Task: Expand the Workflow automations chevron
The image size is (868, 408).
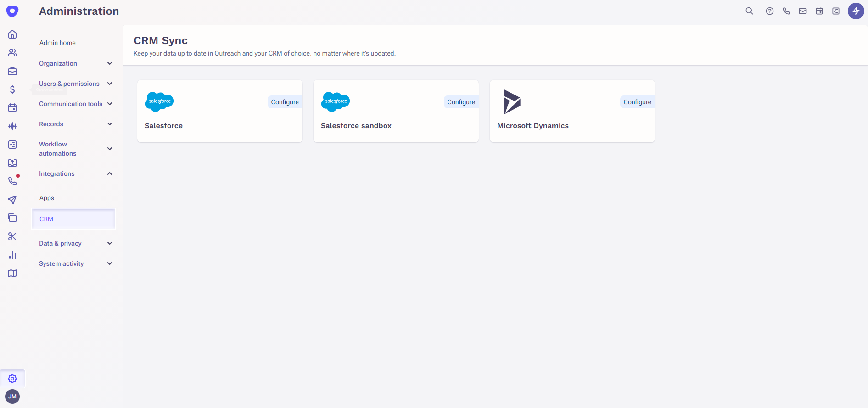Action: point(110,149)
